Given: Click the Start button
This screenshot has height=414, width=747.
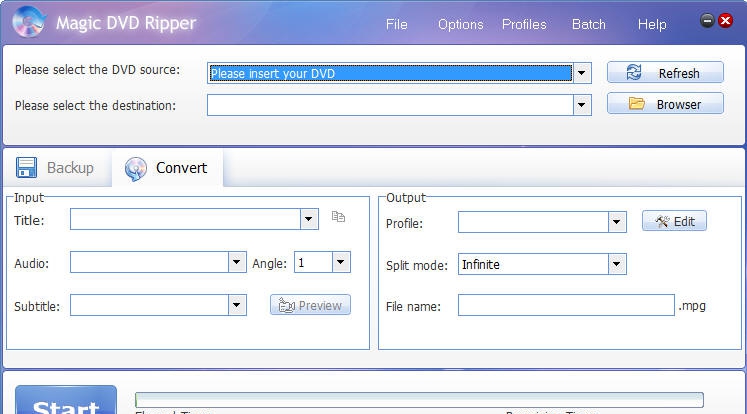Looking at the screenshot, I should (66, 400).
